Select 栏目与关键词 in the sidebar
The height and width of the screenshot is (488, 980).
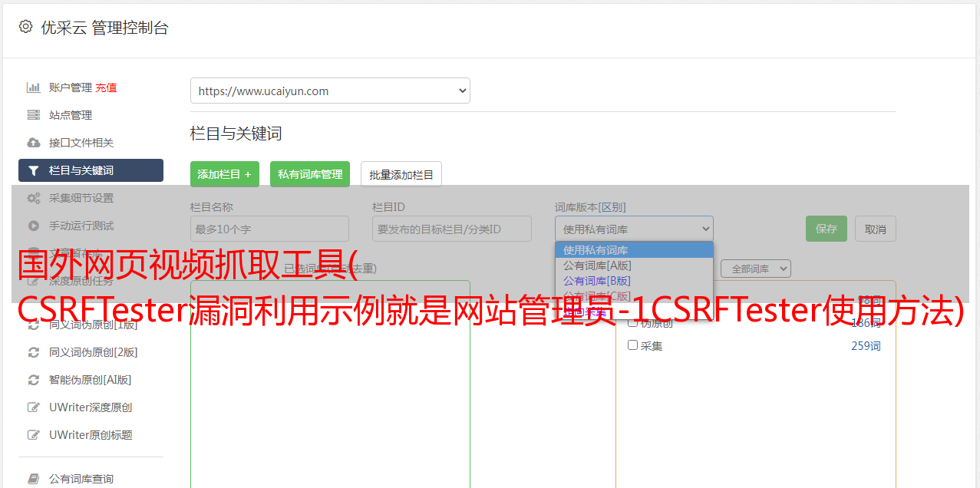(x=91, y=170)
